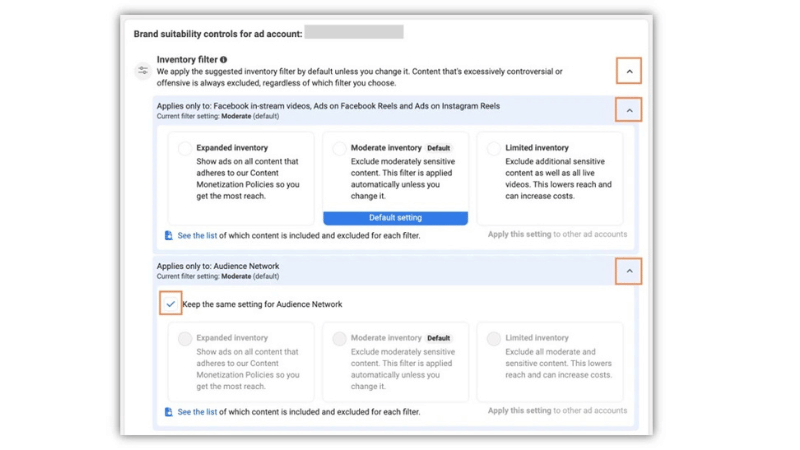Collapse the Inventory filter section
Image resolution: width=800 pixels, height=450 pixels.
tap(629, 72)
